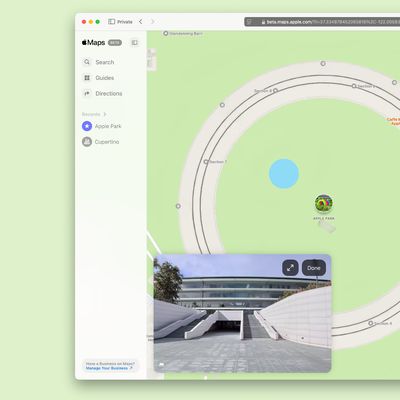The image size is (400, 400).
Task: Open the Guides grid icon
Action: click(x=87, y=78)
